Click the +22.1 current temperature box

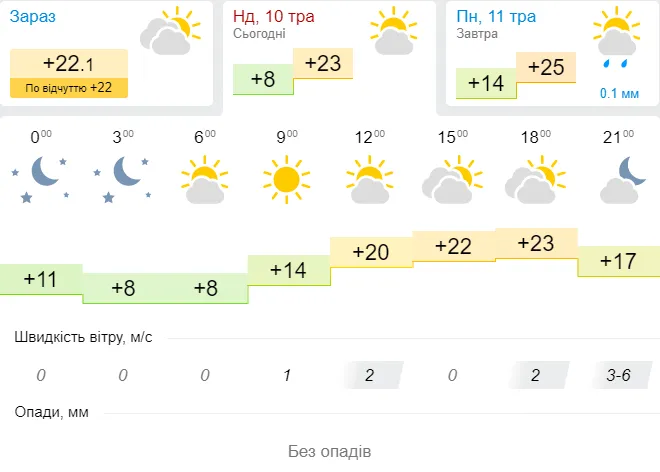click(69, 64)
